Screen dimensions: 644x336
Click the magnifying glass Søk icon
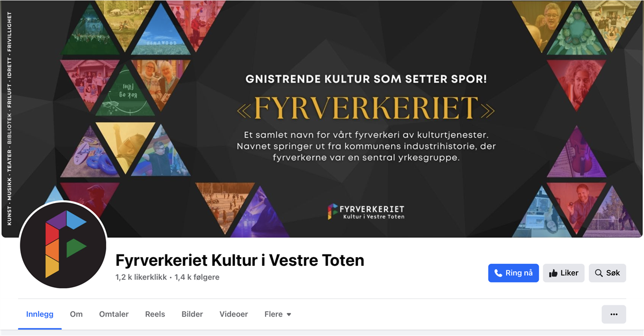599,273
